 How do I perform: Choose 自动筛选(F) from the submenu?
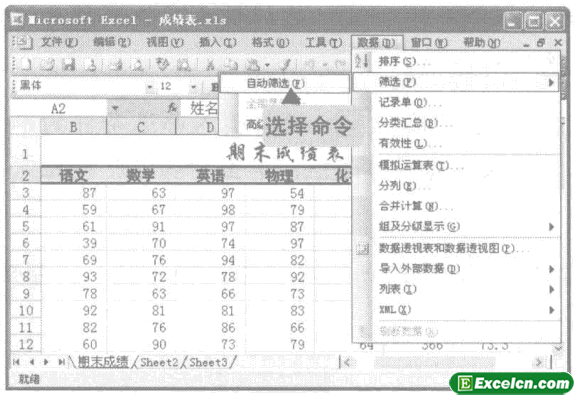point(285,83)
